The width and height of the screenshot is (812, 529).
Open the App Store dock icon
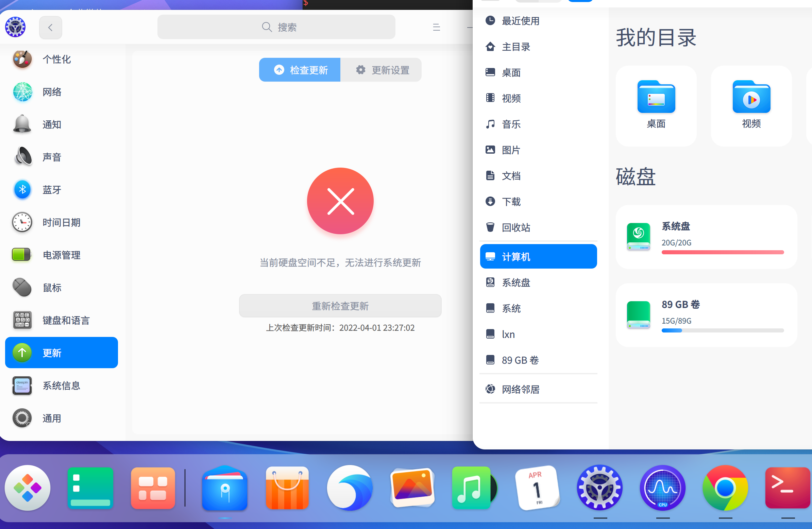tap(287, 488)
